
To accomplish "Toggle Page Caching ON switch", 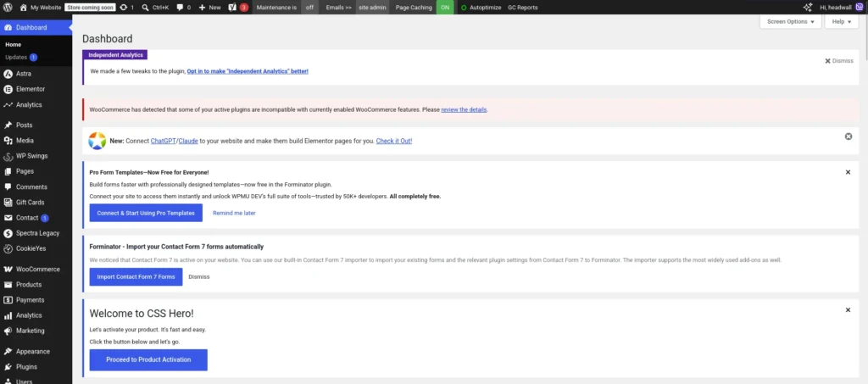I will (444, 7).
